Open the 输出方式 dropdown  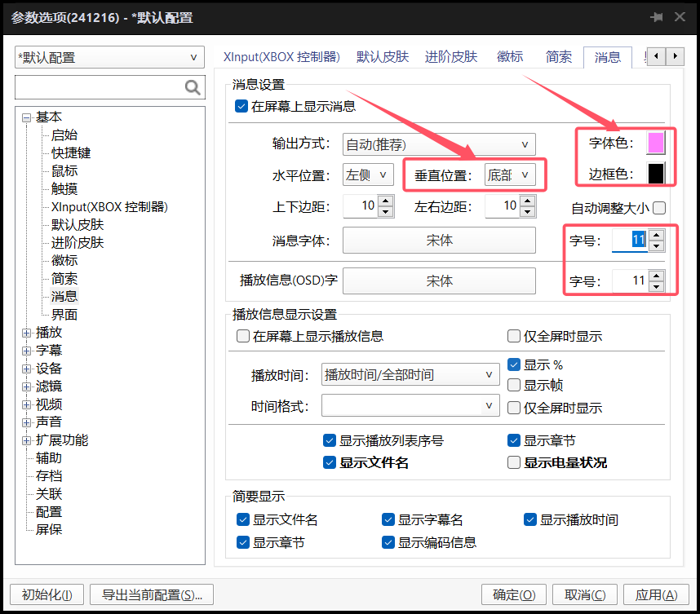coord(439,145)
